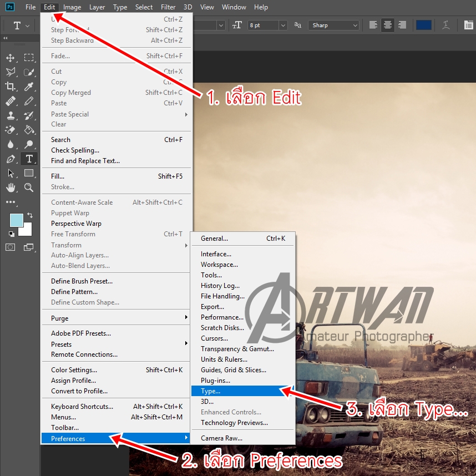Select the History Brush tool

tap(29, 115)
